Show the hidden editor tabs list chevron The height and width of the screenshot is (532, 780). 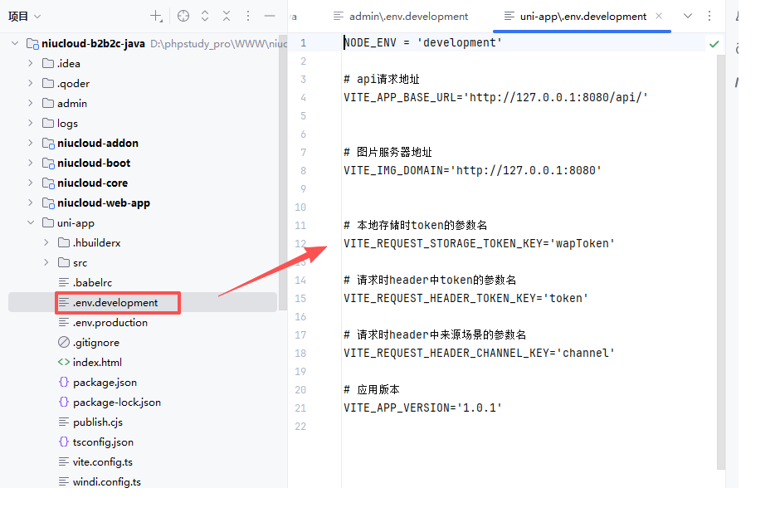coord(687,16)
